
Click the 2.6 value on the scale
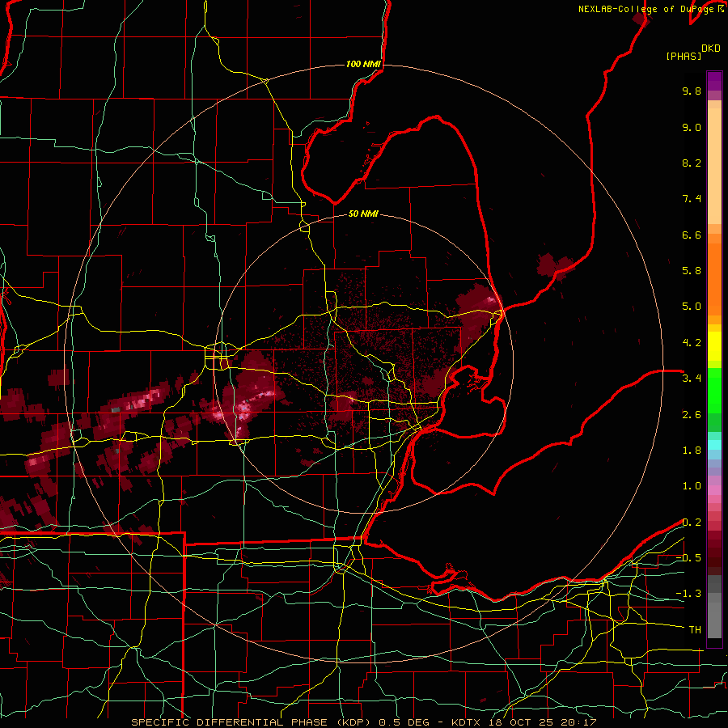[692, 415]
